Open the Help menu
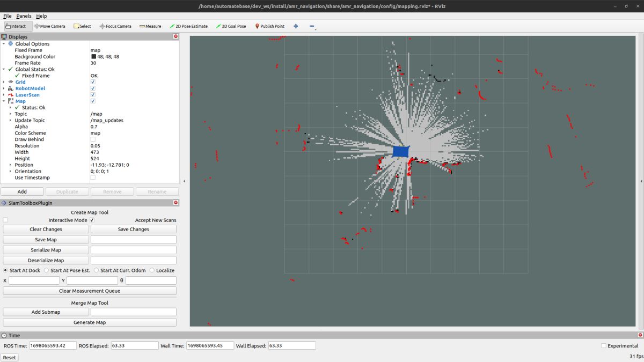The width and height of the screenshot is (644, 362). [41, 16]
